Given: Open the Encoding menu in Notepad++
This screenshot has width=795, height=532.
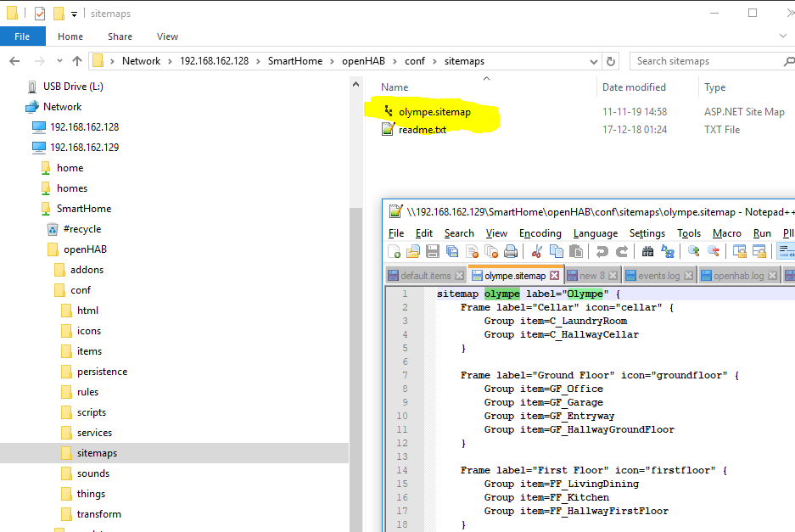Looking at the screenshot, I should pyautogui.click(x=540, y=233).
